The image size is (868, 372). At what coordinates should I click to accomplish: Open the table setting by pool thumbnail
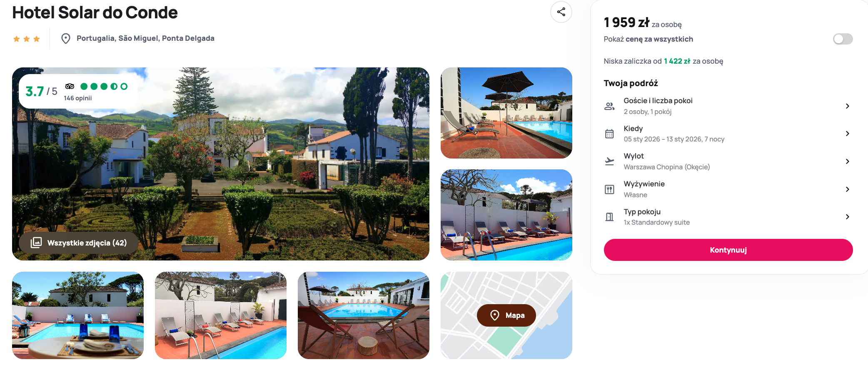coord(78,315)
